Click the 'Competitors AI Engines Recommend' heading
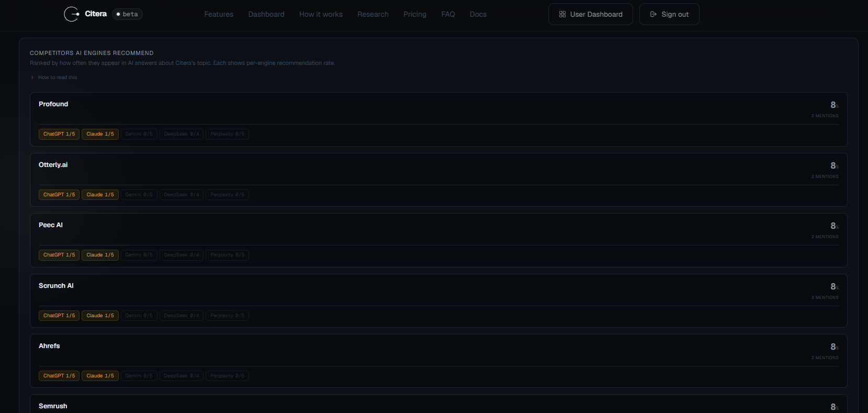The image size is (868, 413). click(92, 53)
